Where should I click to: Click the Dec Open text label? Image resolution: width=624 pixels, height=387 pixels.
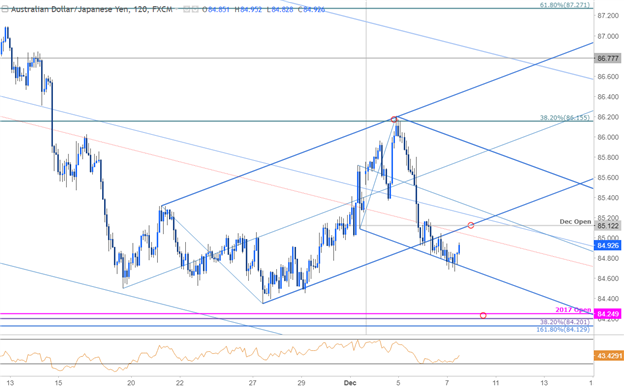point(575,221)
